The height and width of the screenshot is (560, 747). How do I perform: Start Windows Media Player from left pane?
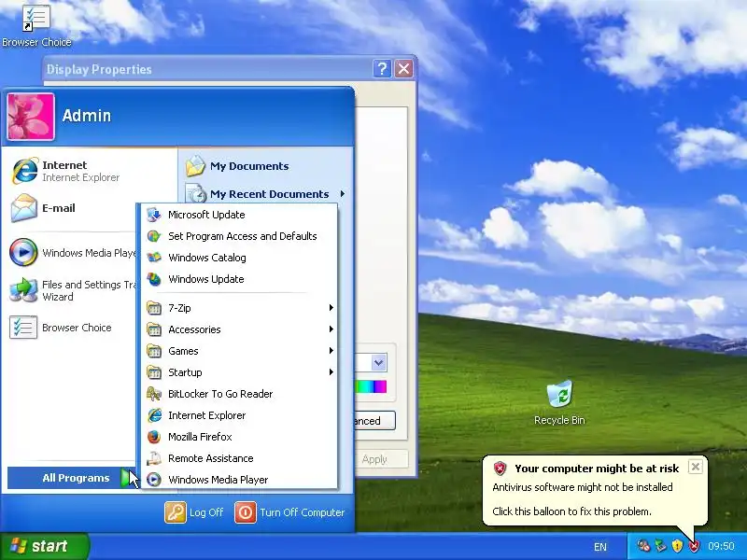pos(73,252)
